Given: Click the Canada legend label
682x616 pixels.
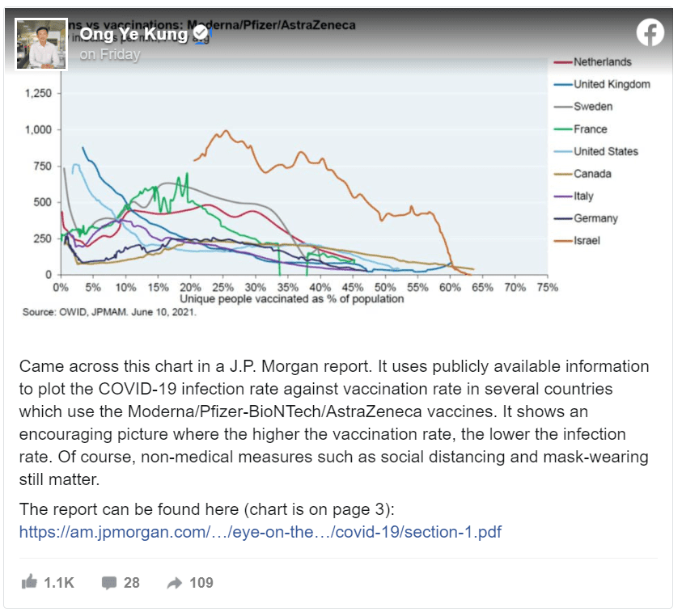Looking at the screenshot, I should pyautogui.click(x=592, y=174).
